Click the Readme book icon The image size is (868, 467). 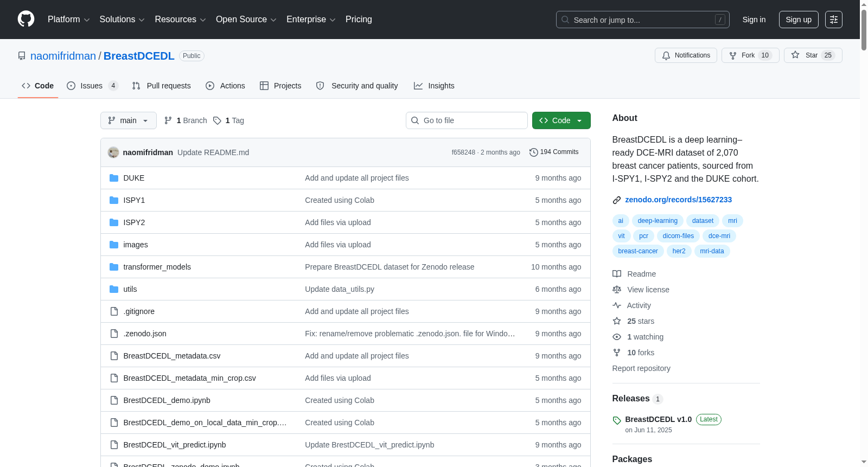(x=617, y=274)
